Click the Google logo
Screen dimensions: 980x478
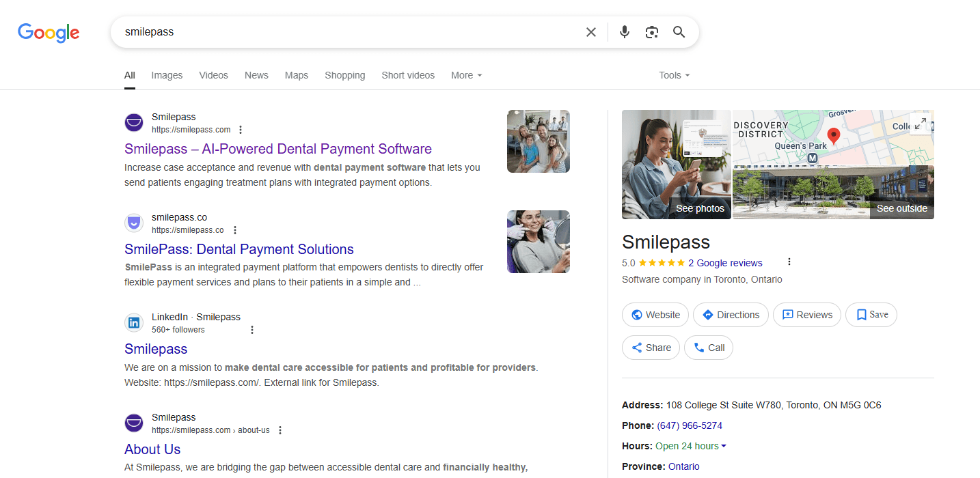tap(48, 32)
